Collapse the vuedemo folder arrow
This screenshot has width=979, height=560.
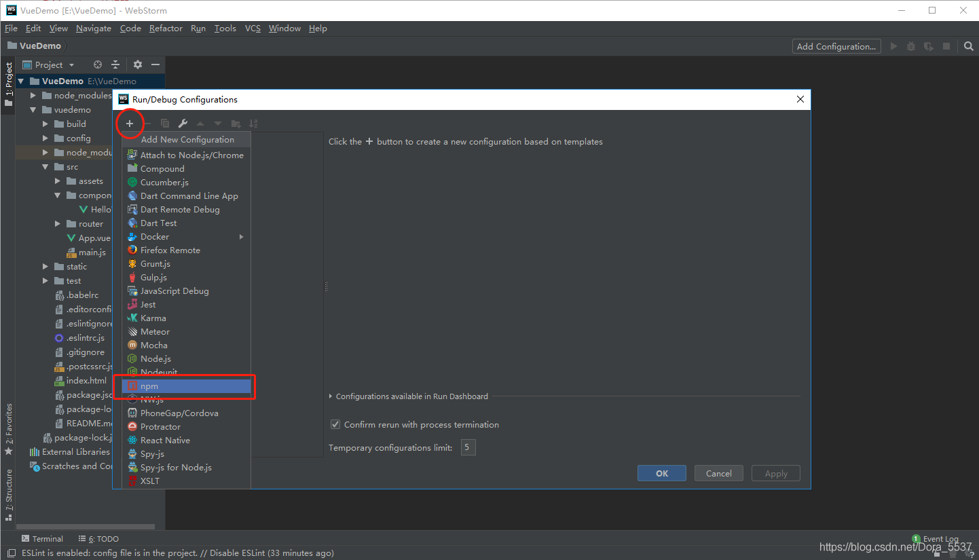[x=33, y=110]
